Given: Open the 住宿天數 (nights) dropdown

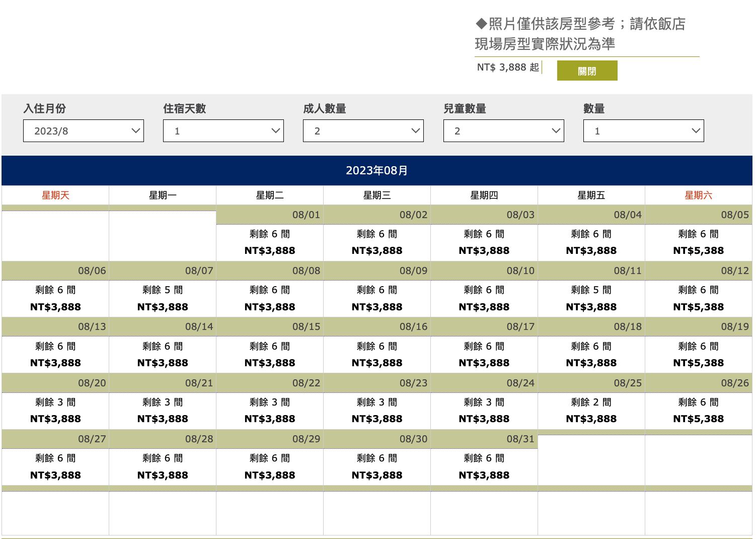Looking at the screenshot, I should [x=223, y=130].
